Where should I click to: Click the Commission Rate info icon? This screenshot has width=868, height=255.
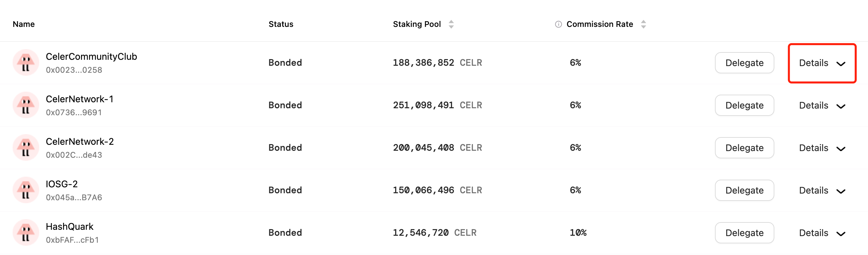pos(558,24)
